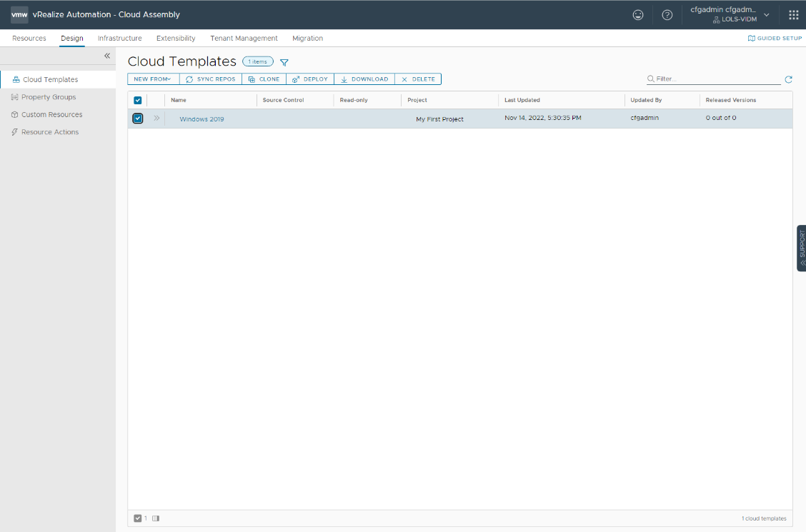Click the Deploy button
806x532 pixels.
(x=310, y=79)
